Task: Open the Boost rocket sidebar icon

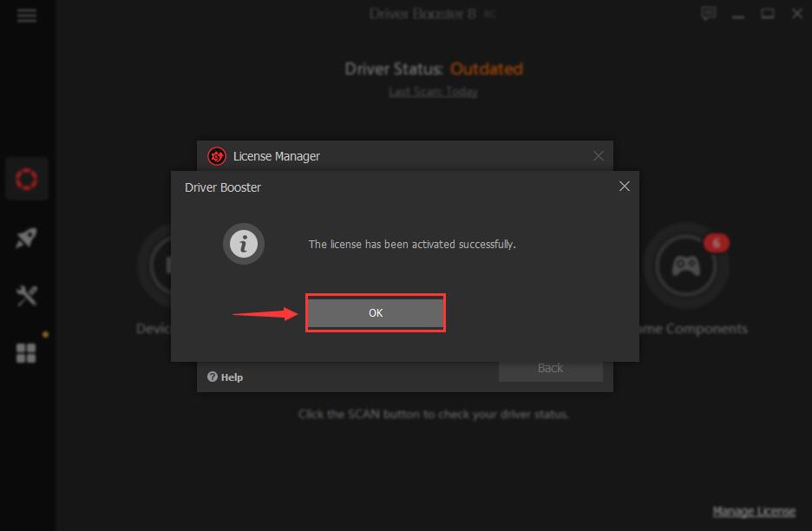Action: point(26,238)
